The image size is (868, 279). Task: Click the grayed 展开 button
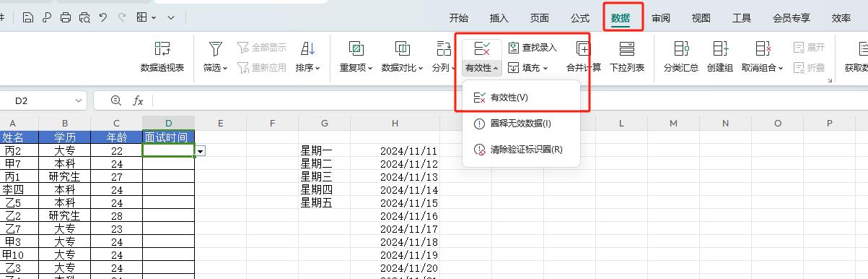pos(809,48)
